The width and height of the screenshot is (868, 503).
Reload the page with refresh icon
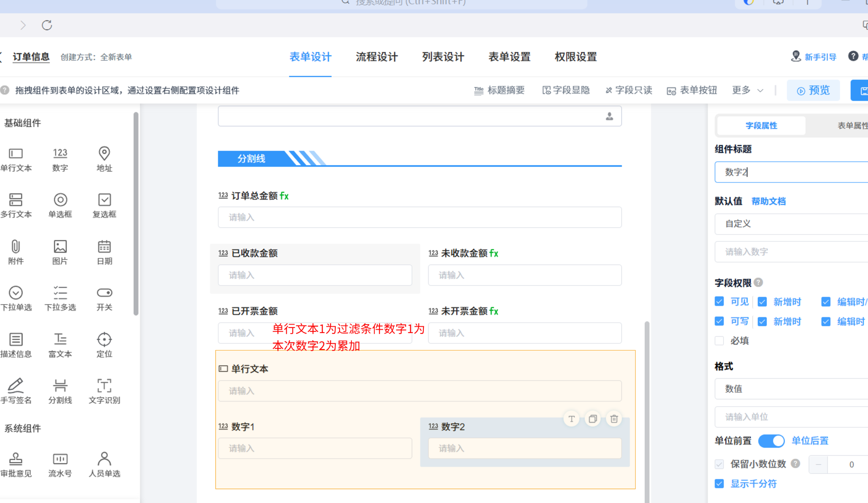[47, 25]
